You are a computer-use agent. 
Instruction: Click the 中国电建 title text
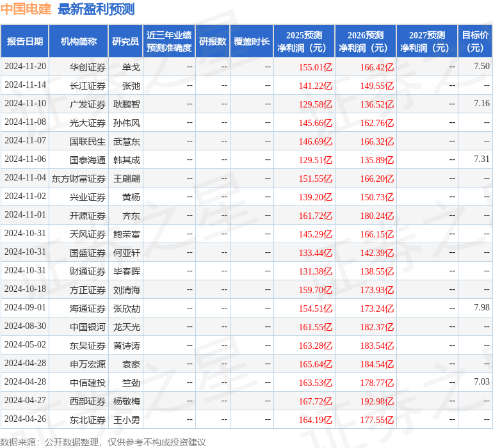coord(26,9)
